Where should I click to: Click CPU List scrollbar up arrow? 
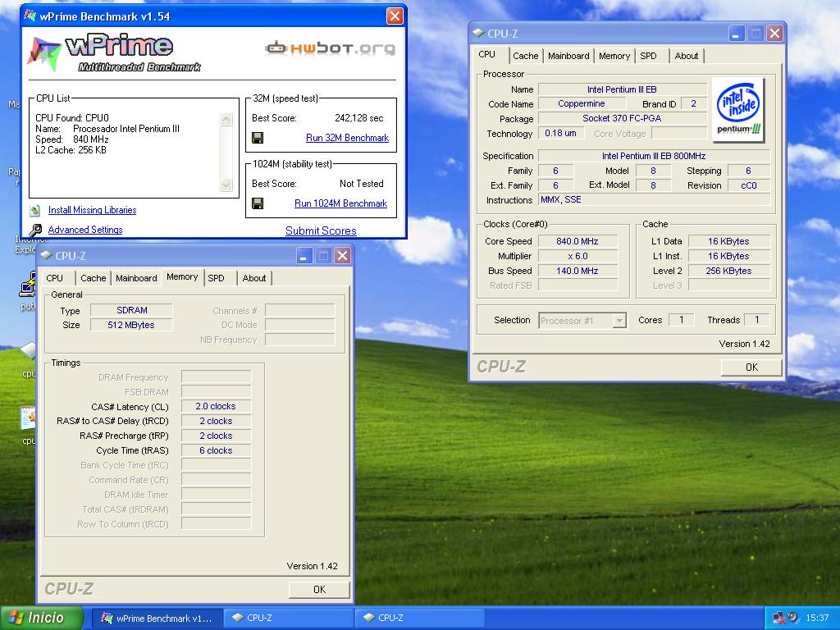point(226,120)
